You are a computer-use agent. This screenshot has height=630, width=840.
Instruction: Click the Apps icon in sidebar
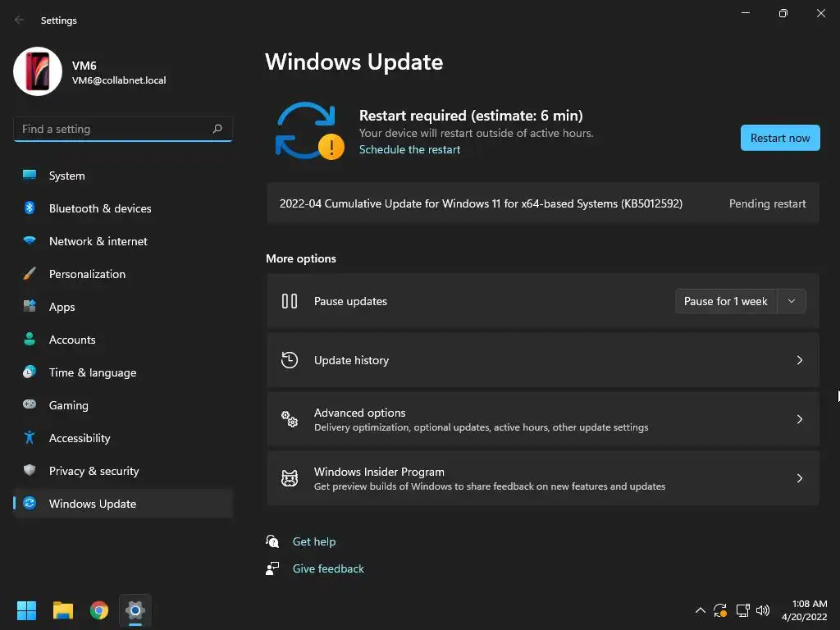(30, 307)
